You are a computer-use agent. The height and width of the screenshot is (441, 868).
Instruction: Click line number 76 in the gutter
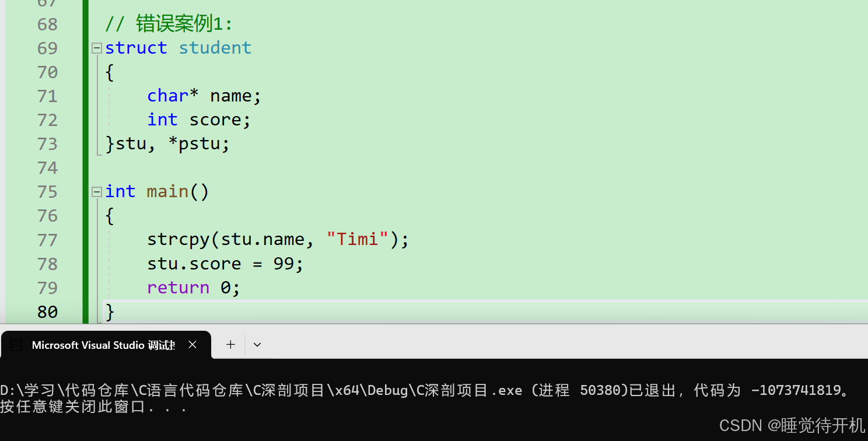click(x=47, y=216)
